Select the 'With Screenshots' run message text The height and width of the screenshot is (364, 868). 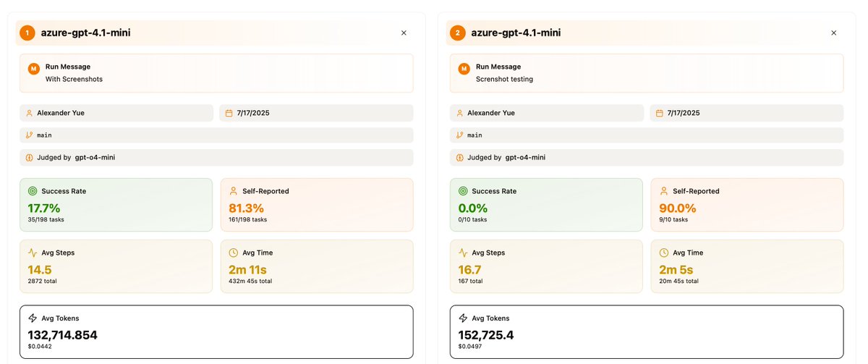pyautogui.click(x=74, y=79)
